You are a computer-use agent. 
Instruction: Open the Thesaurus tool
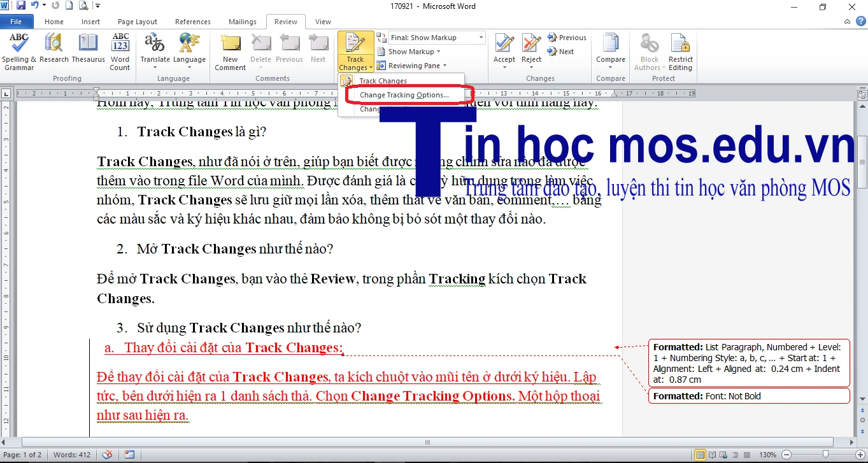coord(88,48)
